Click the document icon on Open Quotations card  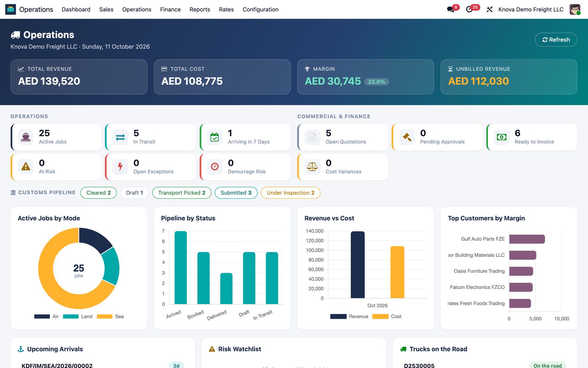(312, 137)
